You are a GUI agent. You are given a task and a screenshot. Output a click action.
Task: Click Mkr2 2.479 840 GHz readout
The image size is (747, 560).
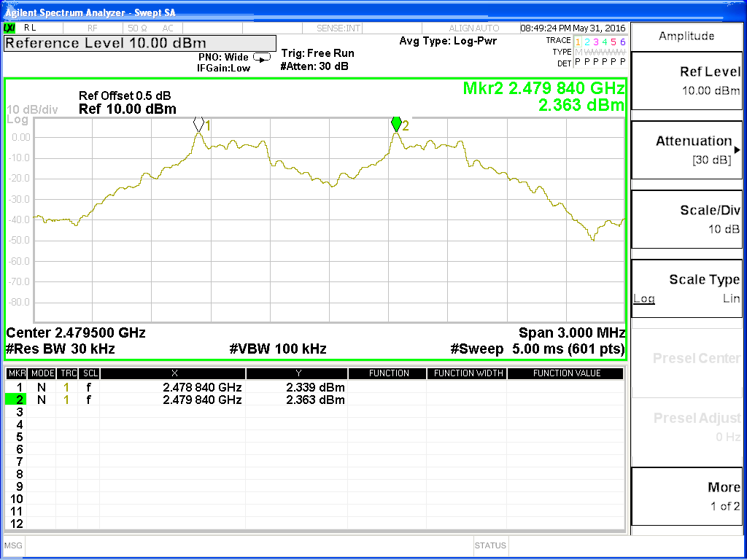(x=543, y=88)
